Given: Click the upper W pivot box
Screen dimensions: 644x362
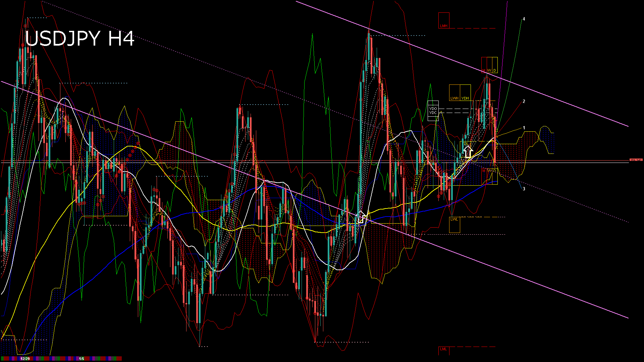Looking at the screenshot, I should click(x=489, y=65).
